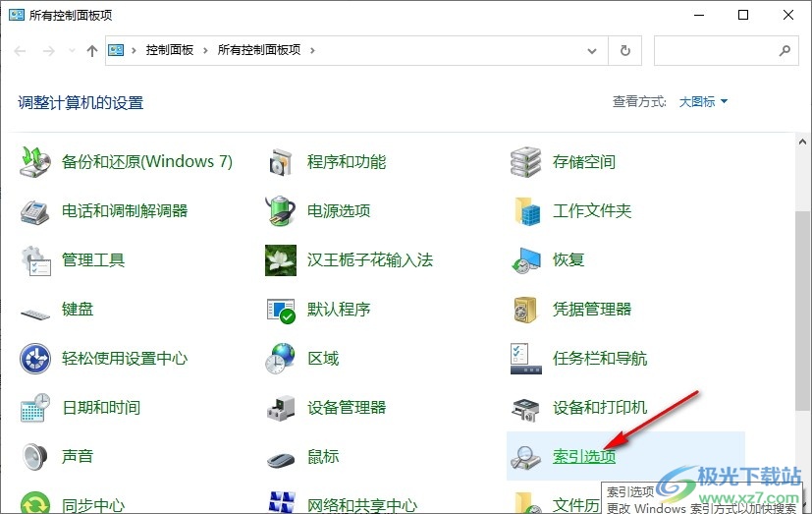
Task: Open the 声音 speaker icon
Action: coord(35,456)
